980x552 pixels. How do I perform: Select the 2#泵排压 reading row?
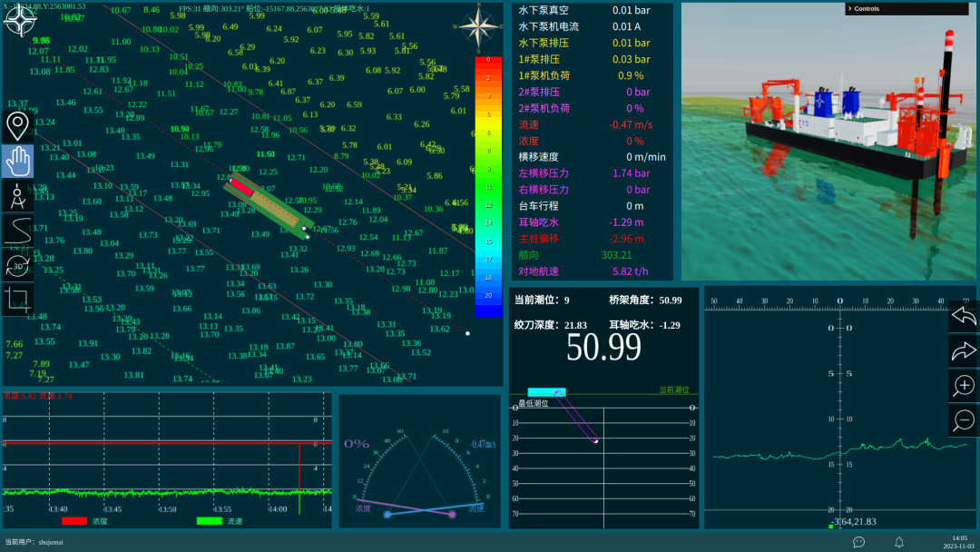pyautogui.click(x=592, y=92)
